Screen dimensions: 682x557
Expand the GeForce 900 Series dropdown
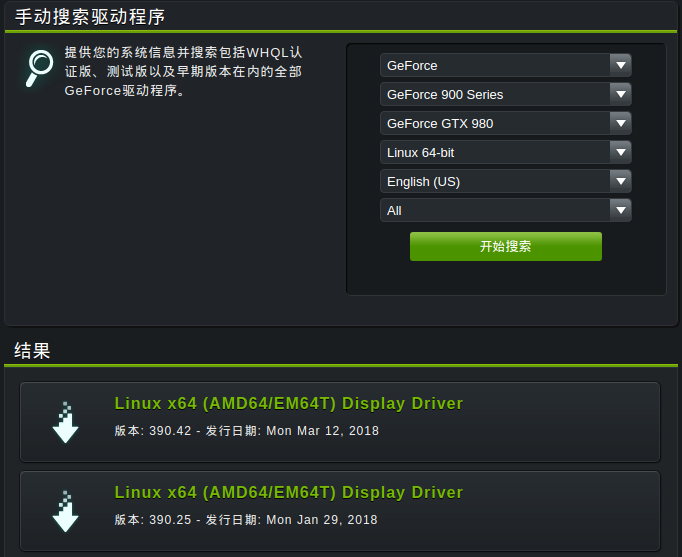(505, 94)
